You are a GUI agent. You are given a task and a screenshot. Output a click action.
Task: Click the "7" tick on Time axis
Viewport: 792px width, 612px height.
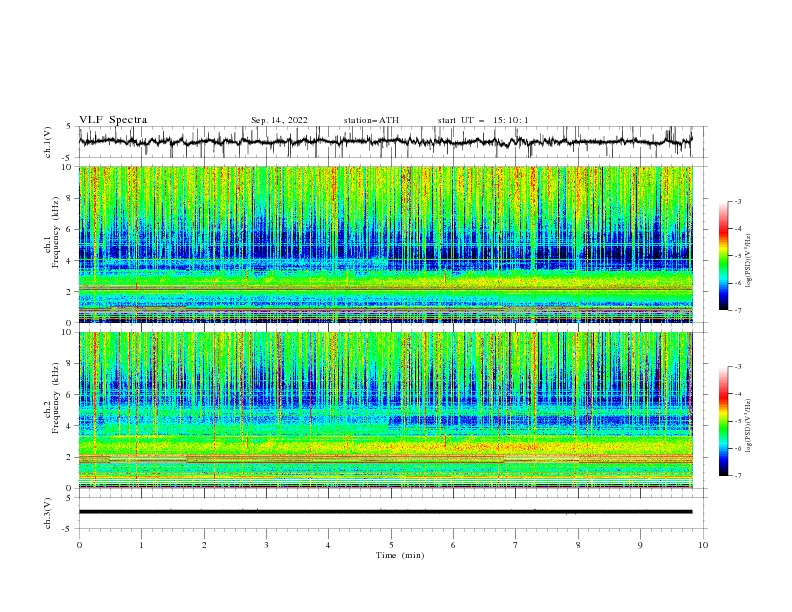[x=516, y=545]
